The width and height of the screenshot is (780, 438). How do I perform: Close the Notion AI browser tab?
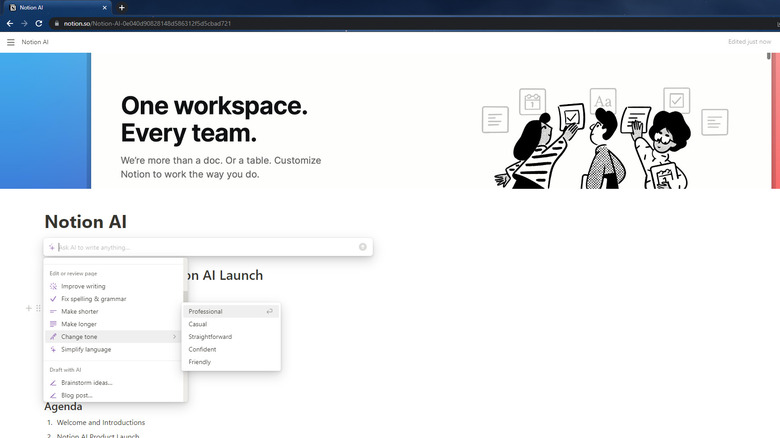click(104, 7)
